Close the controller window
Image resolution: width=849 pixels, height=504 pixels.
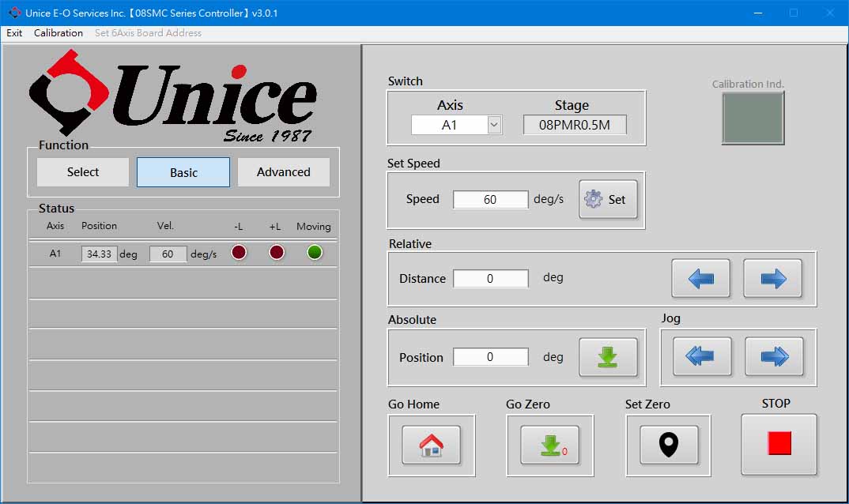click(x=829, y=13)
